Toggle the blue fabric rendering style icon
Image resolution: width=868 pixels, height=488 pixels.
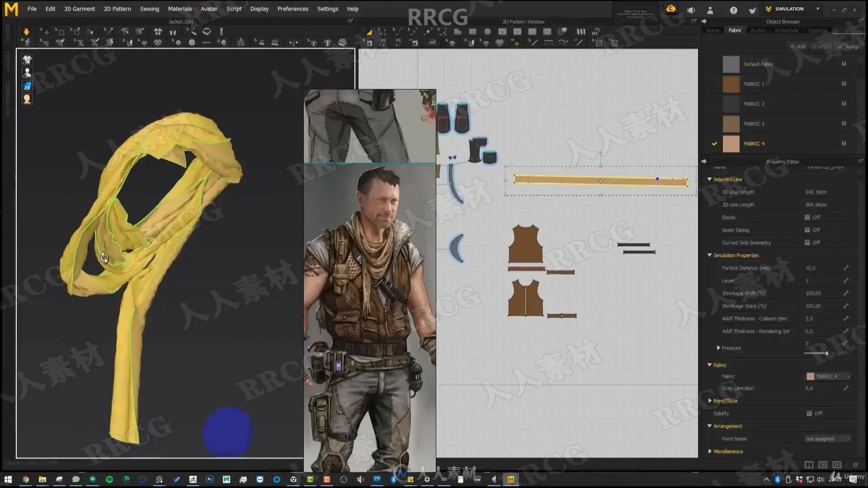pos(27,86)
